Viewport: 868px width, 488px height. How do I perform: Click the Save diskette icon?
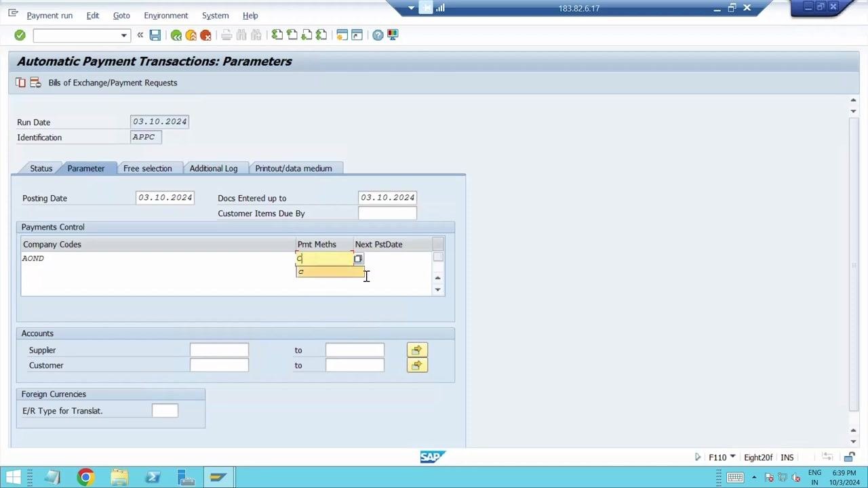pyautogui.click(x=155, y=35)
